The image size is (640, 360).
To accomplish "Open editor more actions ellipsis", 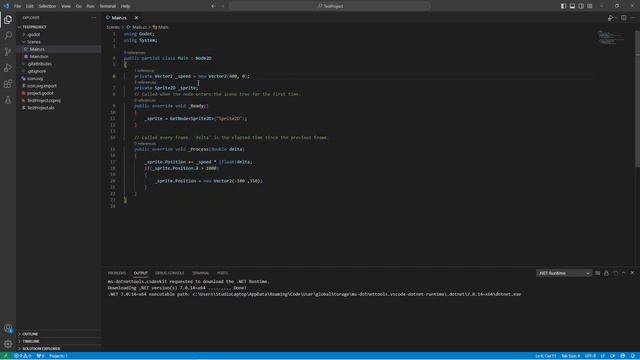I will point(633,18).
